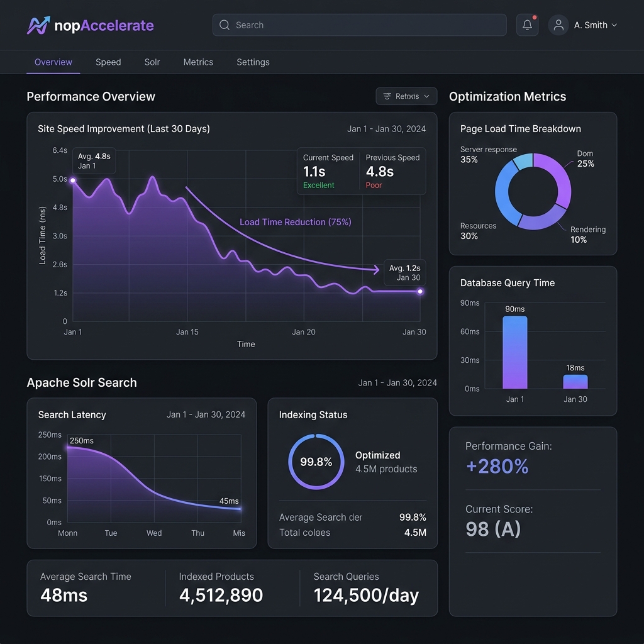
Task: Open the Retods filter dropdown
Action: tap(406, 96)
